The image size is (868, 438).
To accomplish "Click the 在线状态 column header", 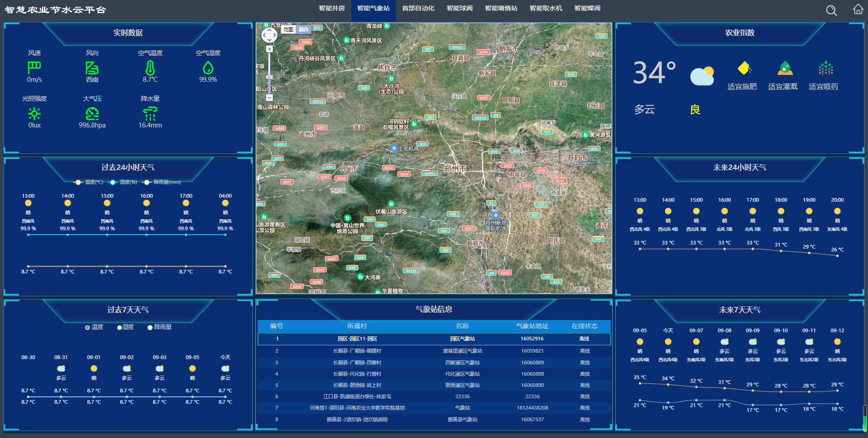I will click(x=584, y=326).
